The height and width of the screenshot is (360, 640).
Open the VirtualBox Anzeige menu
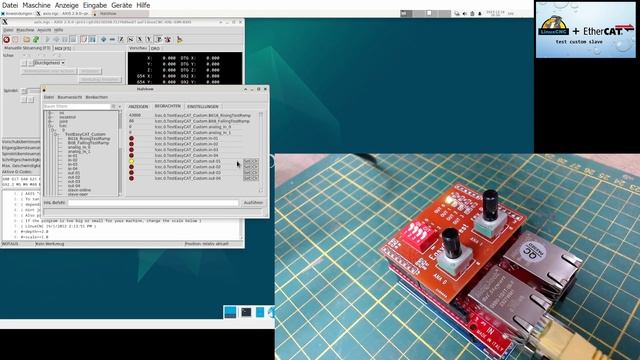coord(67,5)
